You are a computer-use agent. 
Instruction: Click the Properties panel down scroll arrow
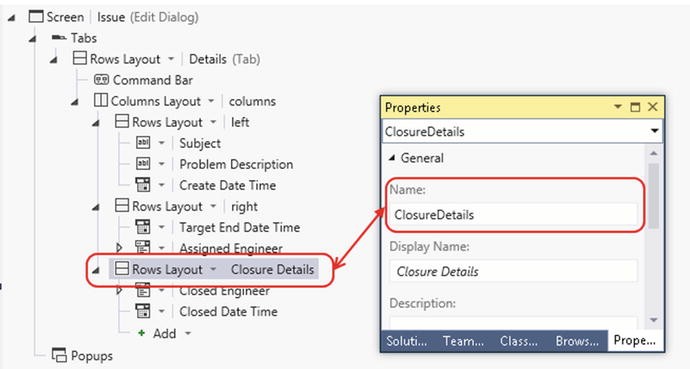coord(653,320)
